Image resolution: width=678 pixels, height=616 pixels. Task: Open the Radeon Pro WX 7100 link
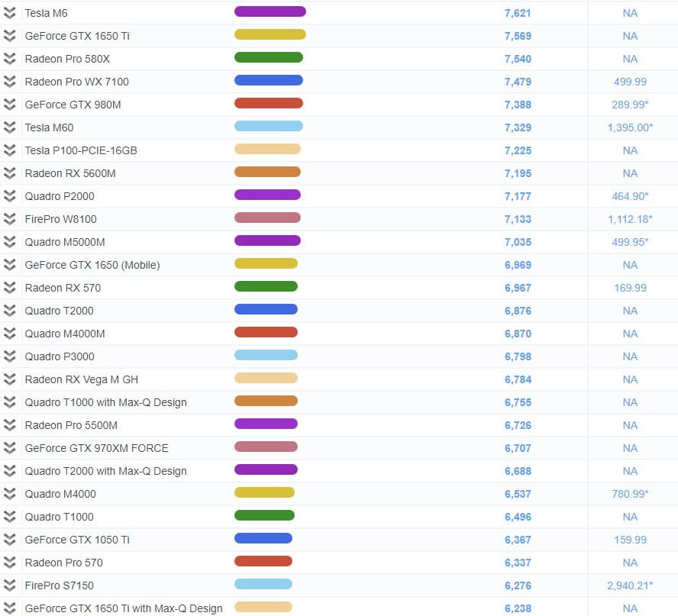tap(77, 82)
